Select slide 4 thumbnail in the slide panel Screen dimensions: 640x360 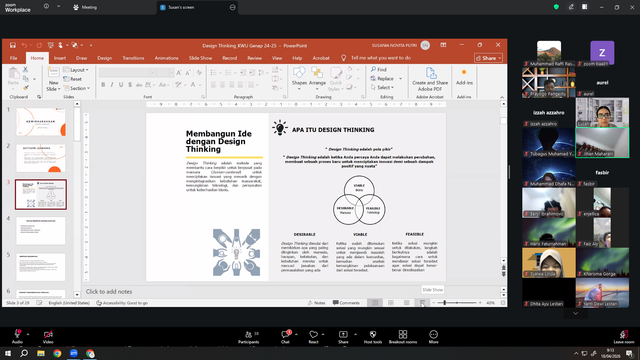point(41,231)
